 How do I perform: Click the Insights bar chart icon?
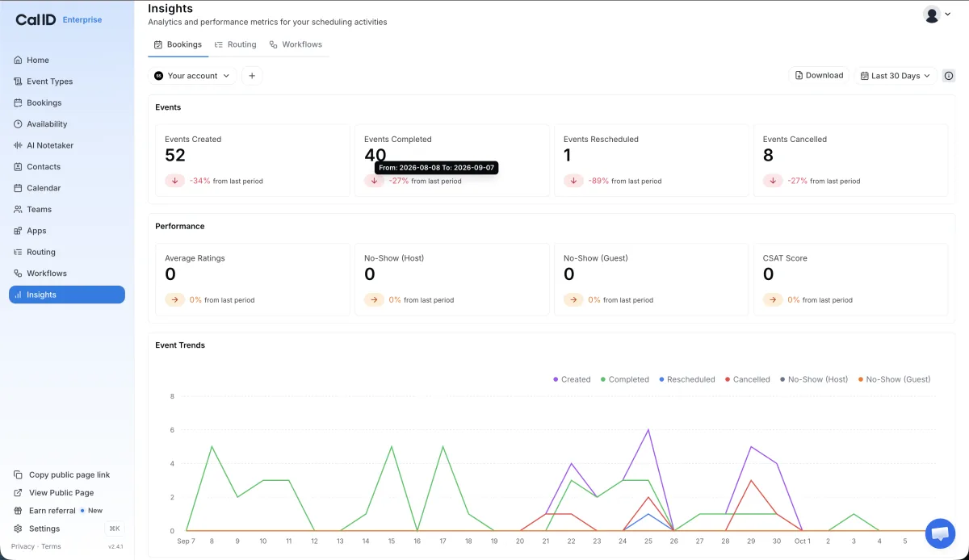(x=18, y=295)
